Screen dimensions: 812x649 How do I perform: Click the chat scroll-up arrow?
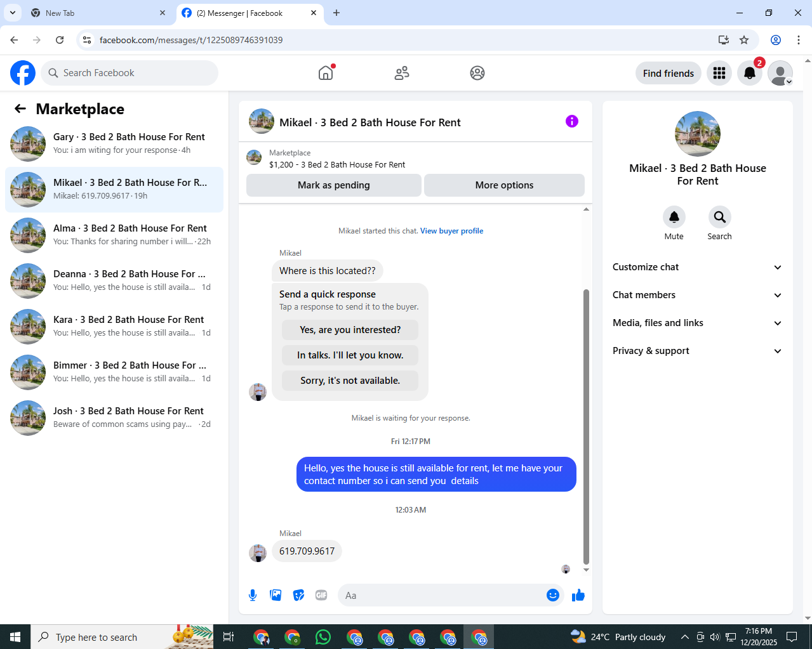coord(586,209)
